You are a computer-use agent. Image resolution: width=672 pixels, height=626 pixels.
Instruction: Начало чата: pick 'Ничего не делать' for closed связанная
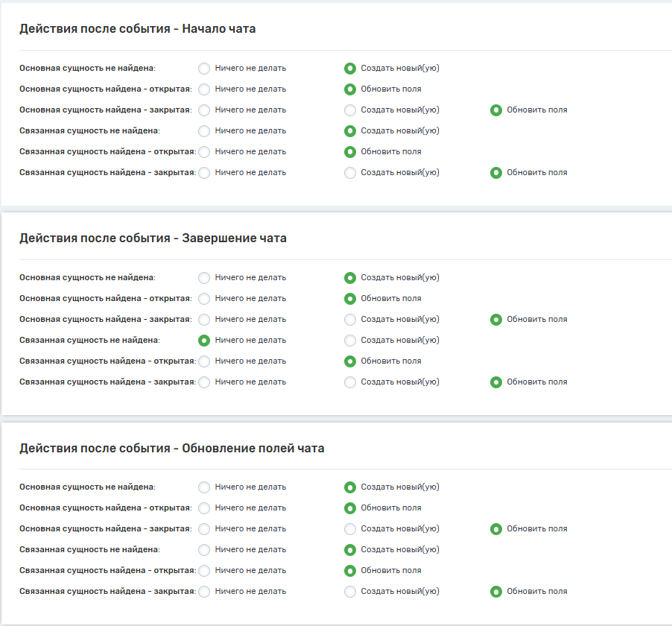[x=204, y=173]
